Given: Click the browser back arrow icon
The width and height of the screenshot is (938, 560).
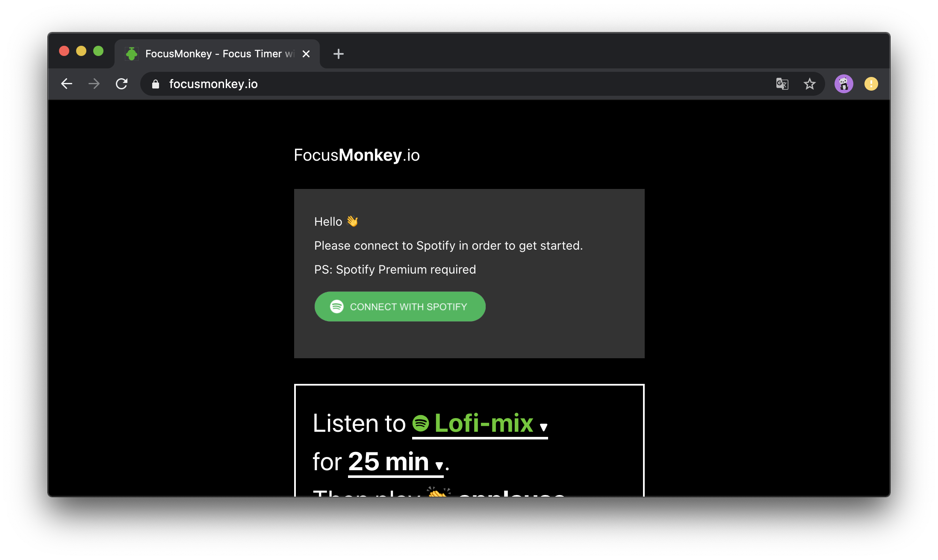Looking at the screenshot, I should pyautogui.click(x=66, y=84).
